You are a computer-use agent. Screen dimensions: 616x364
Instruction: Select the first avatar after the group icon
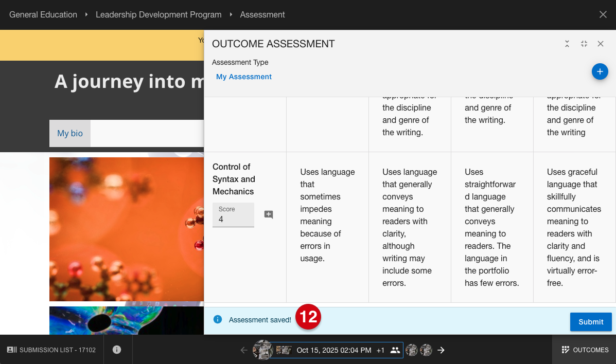(x=411, y=350)
